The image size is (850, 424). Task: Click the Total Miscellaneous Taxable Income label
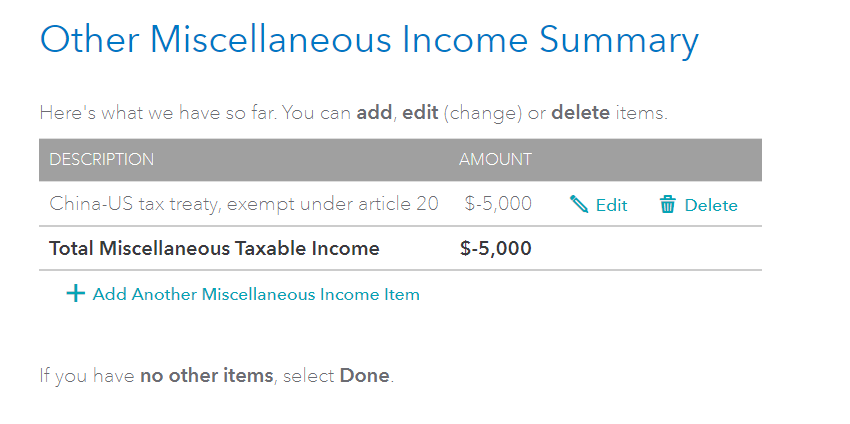(214, 248)
